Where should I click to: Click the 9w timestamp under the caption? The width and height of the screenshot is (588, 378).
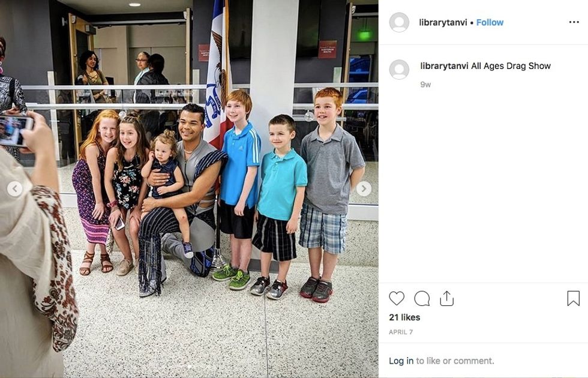click(425, 85)
